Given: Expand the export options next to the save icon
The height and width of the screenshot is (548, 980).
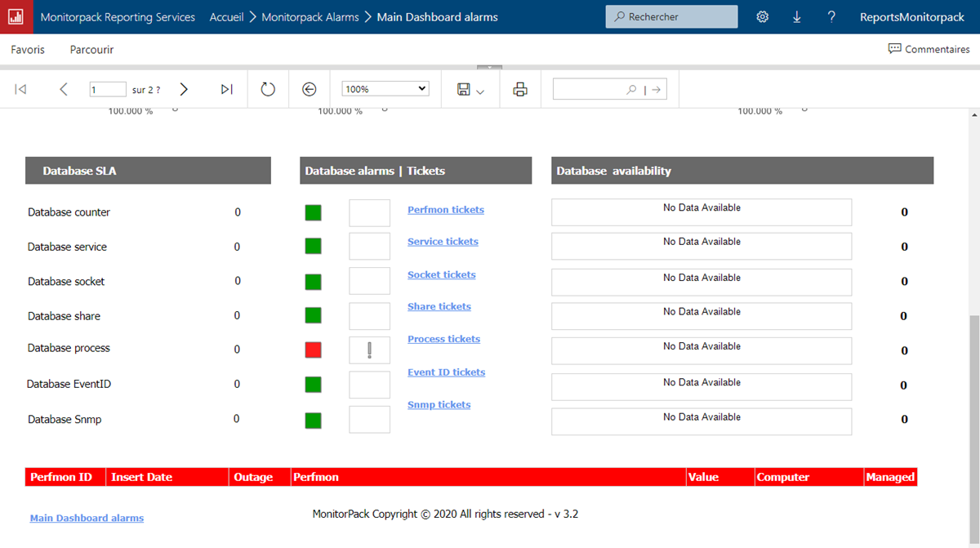Looking at the screenshot, I should coord(480,91).
